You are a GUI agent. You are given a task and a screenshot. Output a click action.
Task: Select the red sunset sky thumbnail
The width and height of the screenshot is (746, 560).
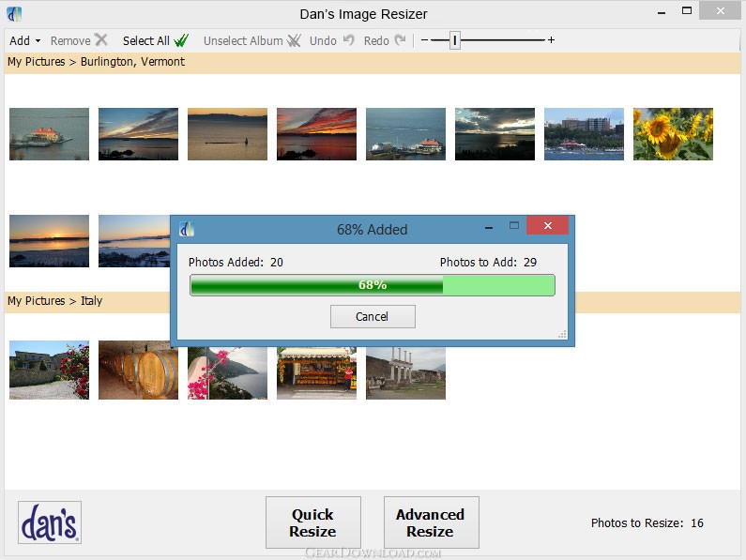[316, 134]
